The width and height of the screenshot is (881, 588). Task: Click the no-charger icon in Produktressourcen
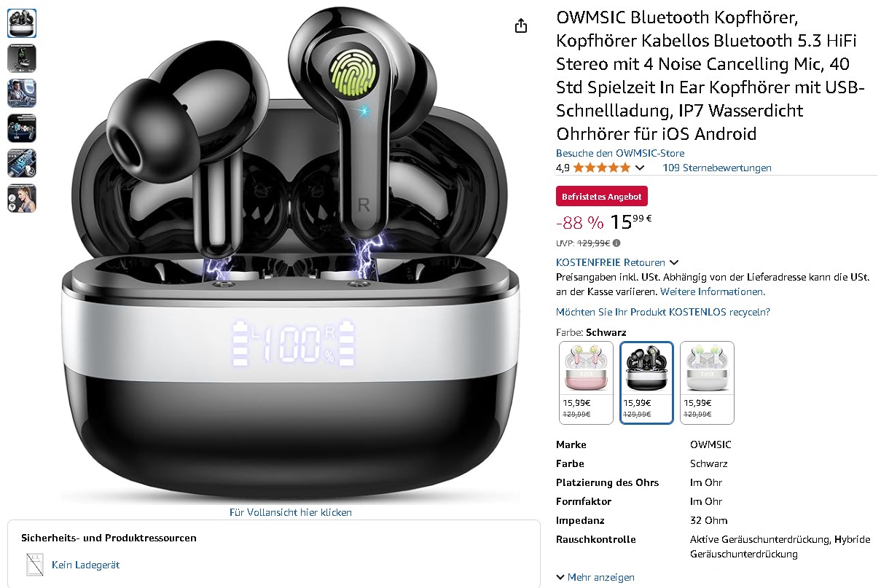tap(34, 565)
